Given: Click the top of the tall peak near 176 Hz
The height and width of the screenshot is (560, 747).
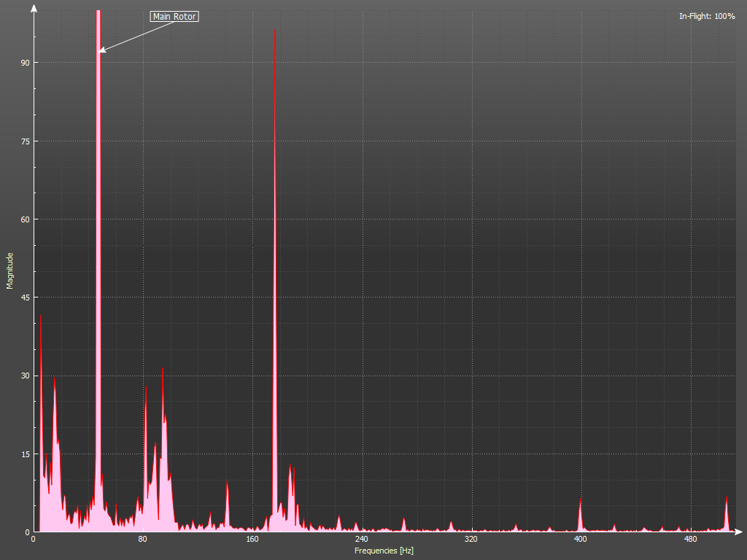Looking at the screenshot, I should coord(274,31).
